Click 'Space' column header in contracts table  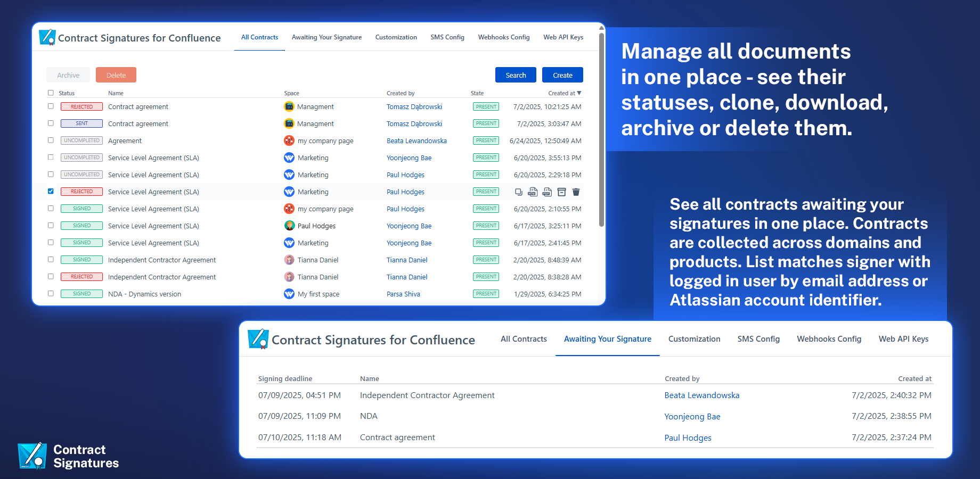coord(291,93)
